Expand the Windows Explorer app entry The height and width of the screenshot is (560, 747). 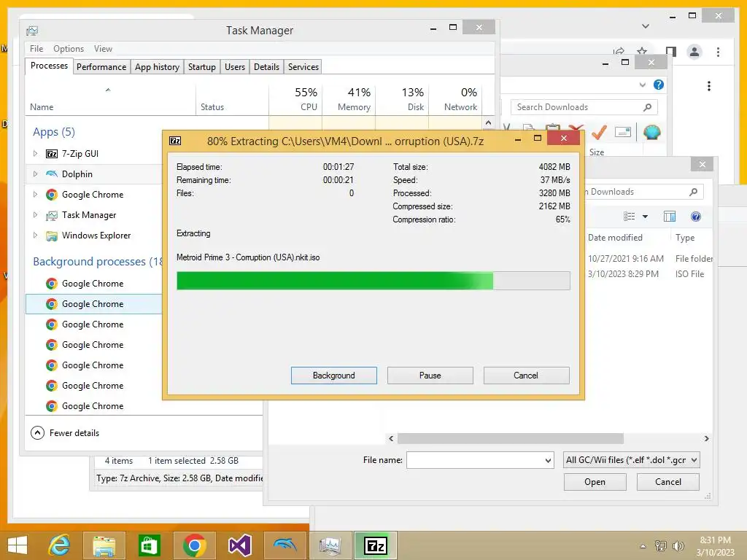pyautogui.click(x=35, y=236)
